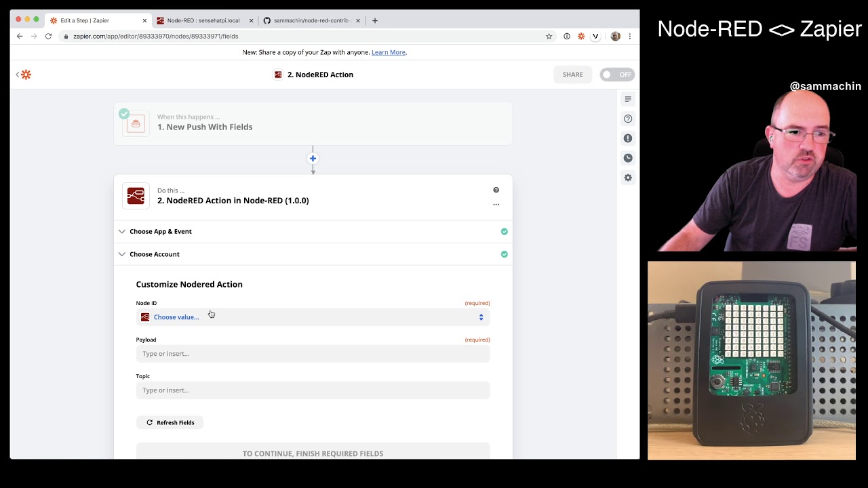Expand the Choose App & Event section
This screenshot has height=488, width=868.
(313, 231)
